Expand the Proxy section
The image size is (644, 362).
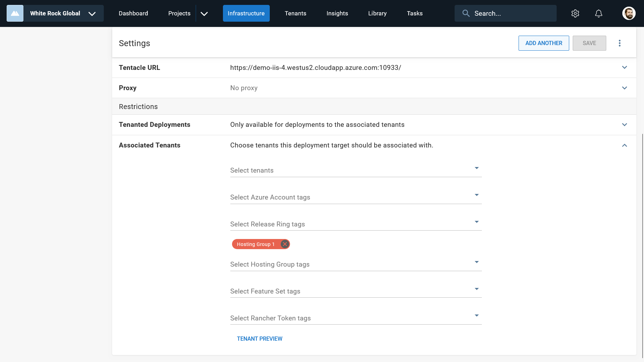624,88
